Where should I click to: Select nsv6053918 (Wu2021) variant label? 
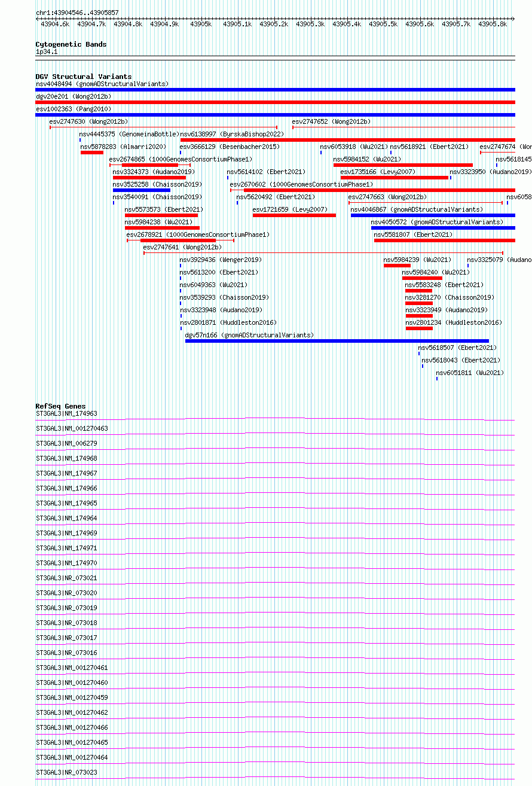[354, 147]
